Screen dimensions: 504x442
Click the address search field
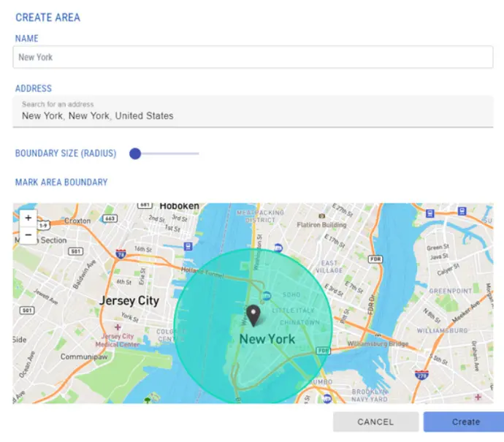[253, 111]
